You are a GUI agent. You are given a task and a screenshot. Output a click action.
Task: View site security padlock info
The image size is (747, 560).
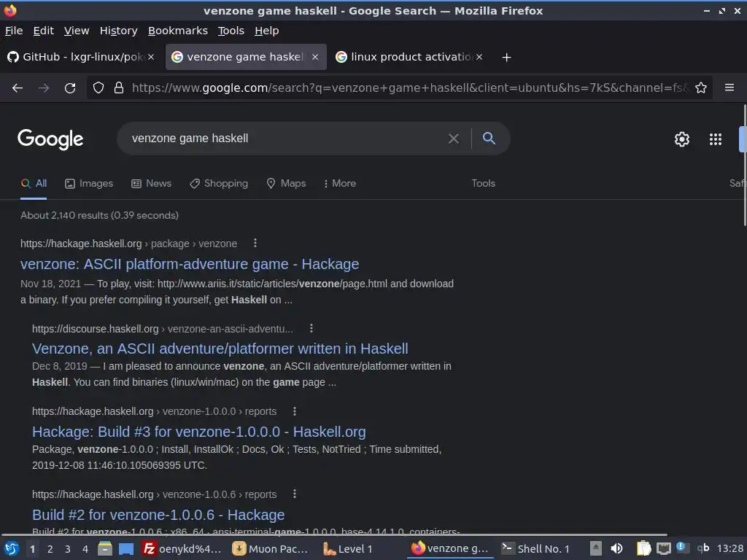pyautogui.click(x=119, y=87)
